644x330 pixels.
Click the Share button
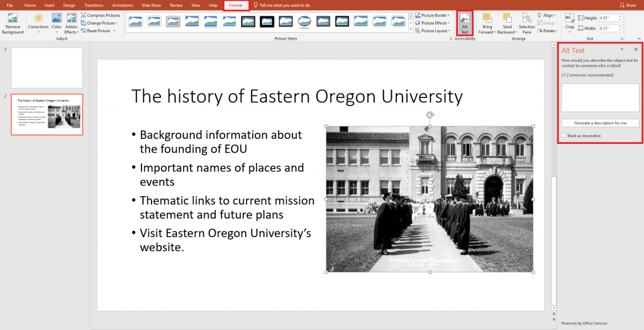[627, 5]
